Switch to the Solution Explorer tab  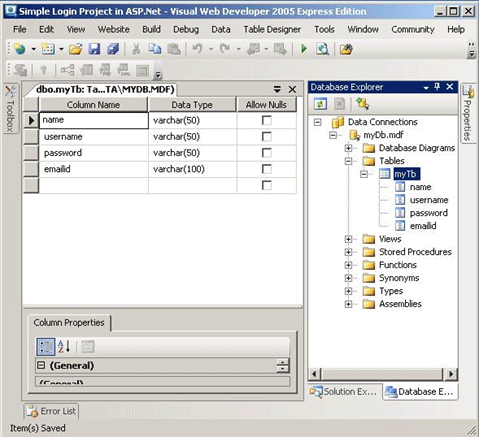(x=344, y=392)
